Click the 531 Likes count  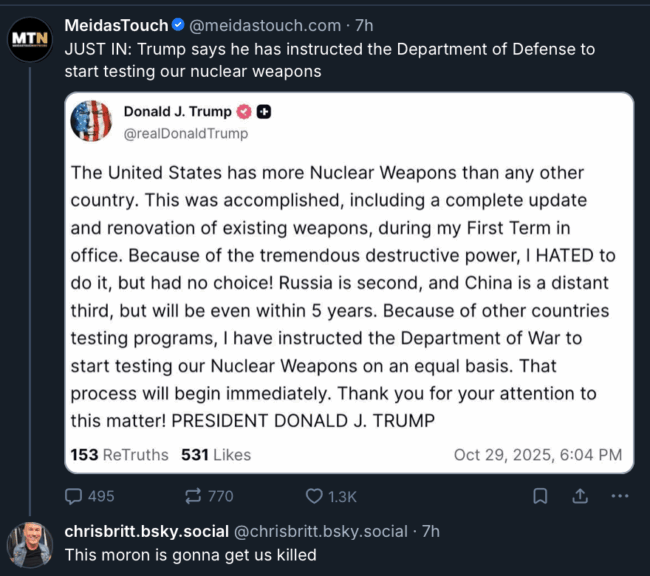(216, 454)
